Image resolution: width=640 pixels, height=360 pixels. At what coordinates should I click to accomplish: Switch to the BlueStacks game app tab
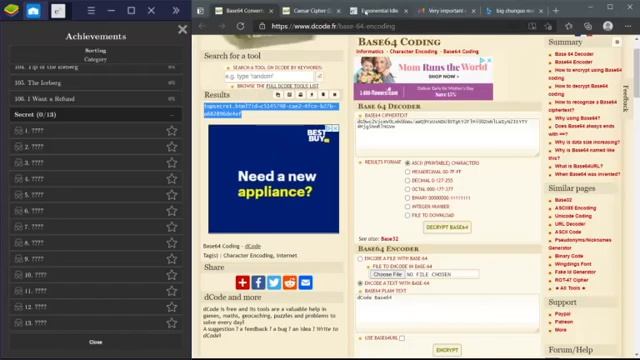point(58,11)
